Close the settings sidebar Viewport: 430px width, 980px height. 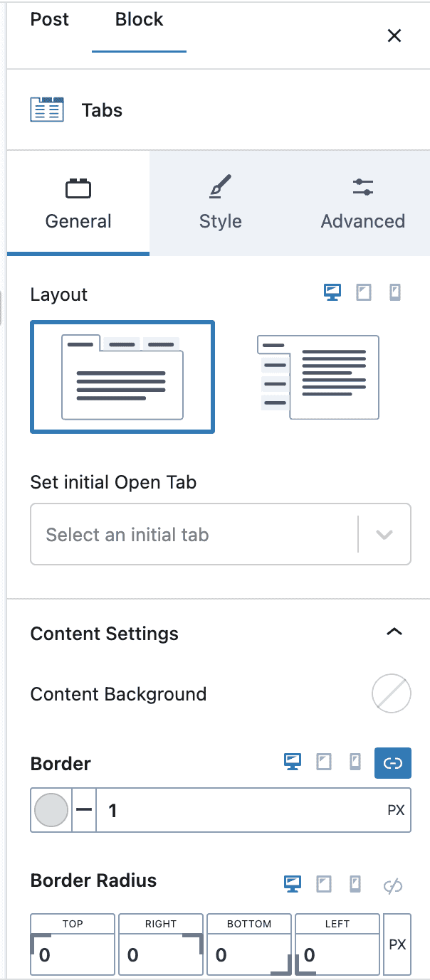point(394,35)
